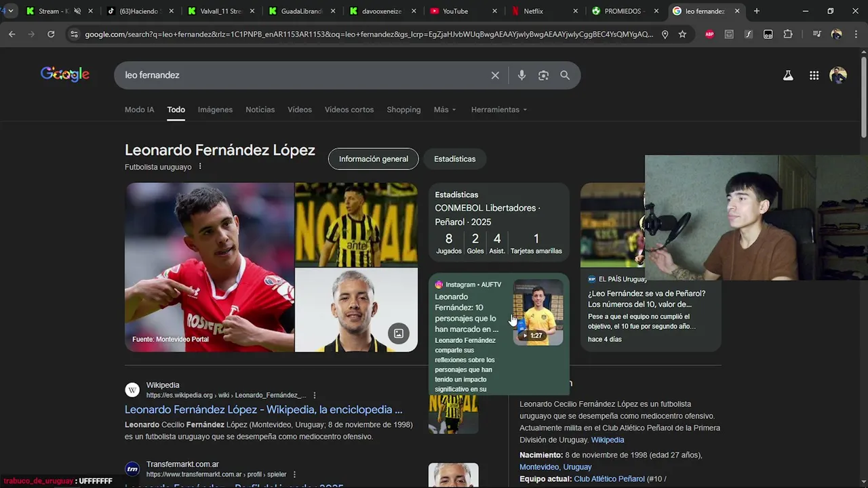868x488 pixels.
Task: Close the Netflix tab
Action: click(575, 11)
